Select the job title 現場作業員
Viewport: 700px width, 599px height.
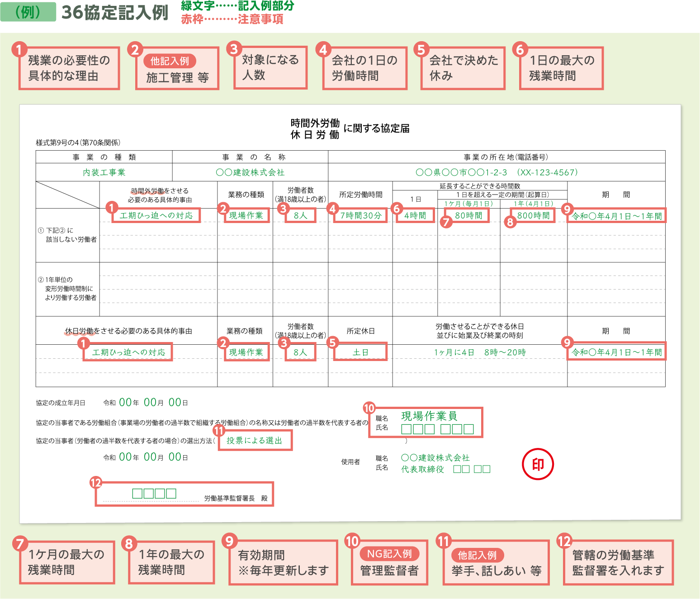pos(429,416)
